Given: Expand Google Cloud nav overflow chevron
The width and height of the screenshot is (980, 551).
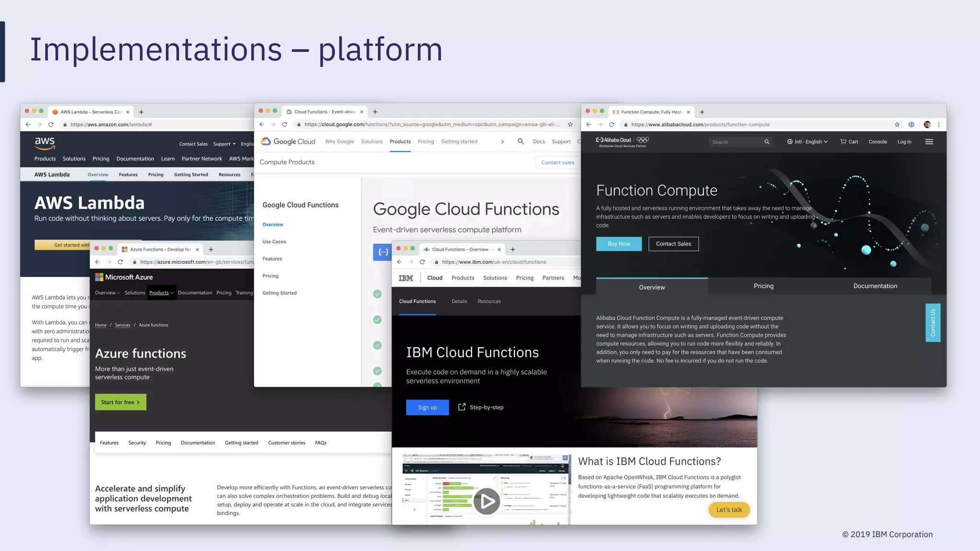Looking at the screenshot, I should [x=502, y=142].
